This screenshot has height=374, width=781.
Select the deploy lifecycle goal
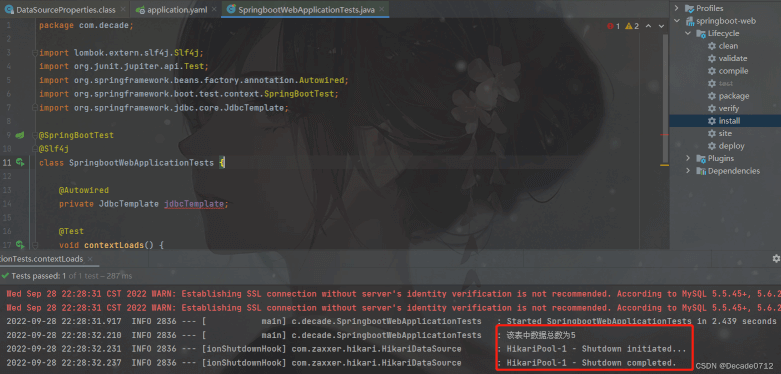(x=732, y=146)
